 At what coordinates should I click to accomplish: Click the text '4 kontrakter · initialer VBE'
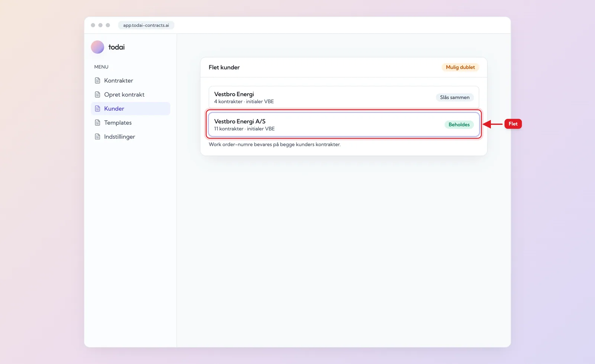point(244,101)
